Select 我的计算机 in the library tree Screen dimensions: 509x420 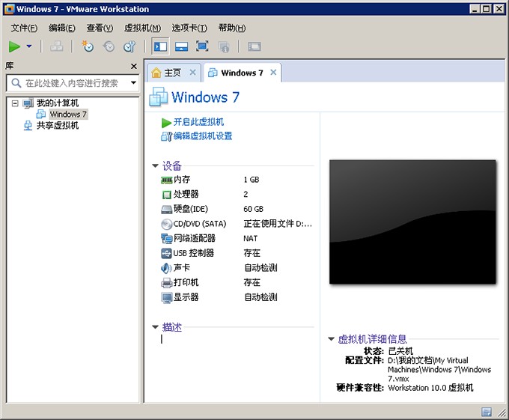pos(58,103)
